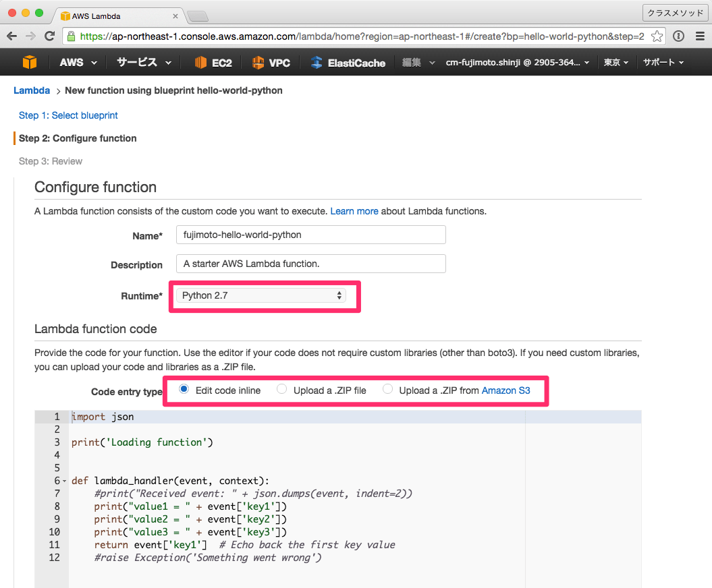Go to Step 1: Select blueprint
The height and width of the screenshot is (588, 712).
68,115
